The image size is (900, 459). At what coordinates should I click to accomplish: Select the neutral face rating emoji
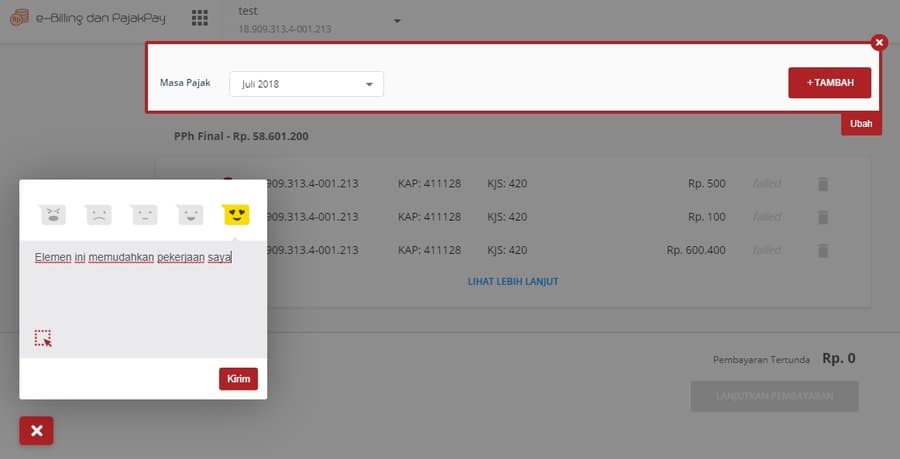point(144,215)
